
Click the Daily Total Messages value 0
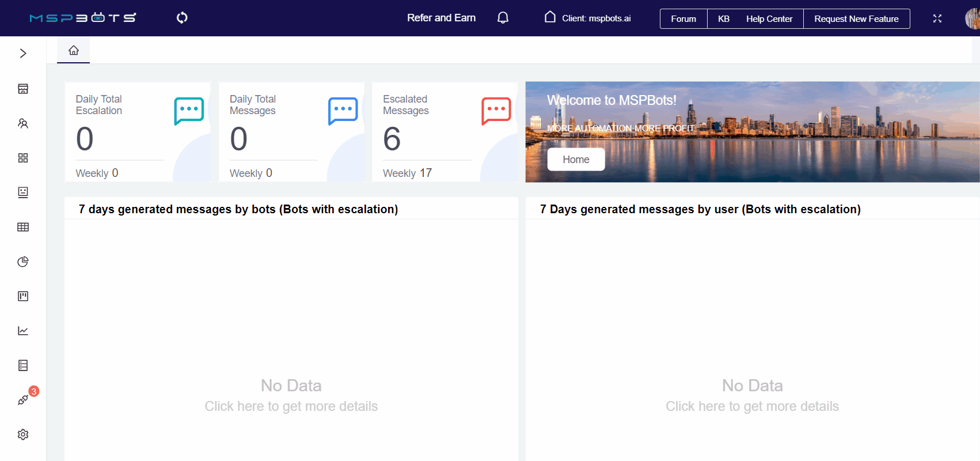(239, 139)
